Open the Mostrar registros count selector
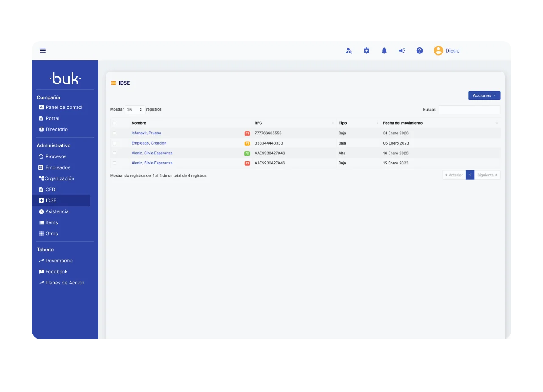This screenshot has width=543, height=392. [x=135, y=109]
